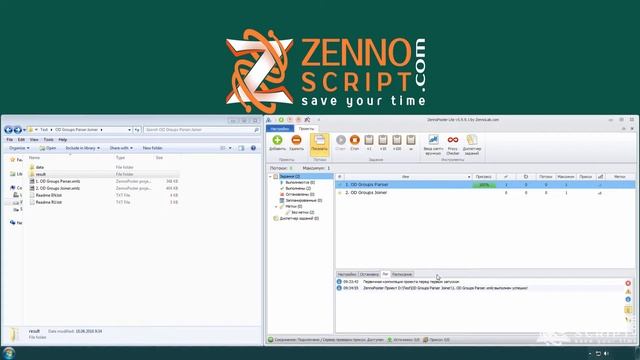Click the yellow warning filter icon in log
The image size is (640, 360).
click(628, 291)
